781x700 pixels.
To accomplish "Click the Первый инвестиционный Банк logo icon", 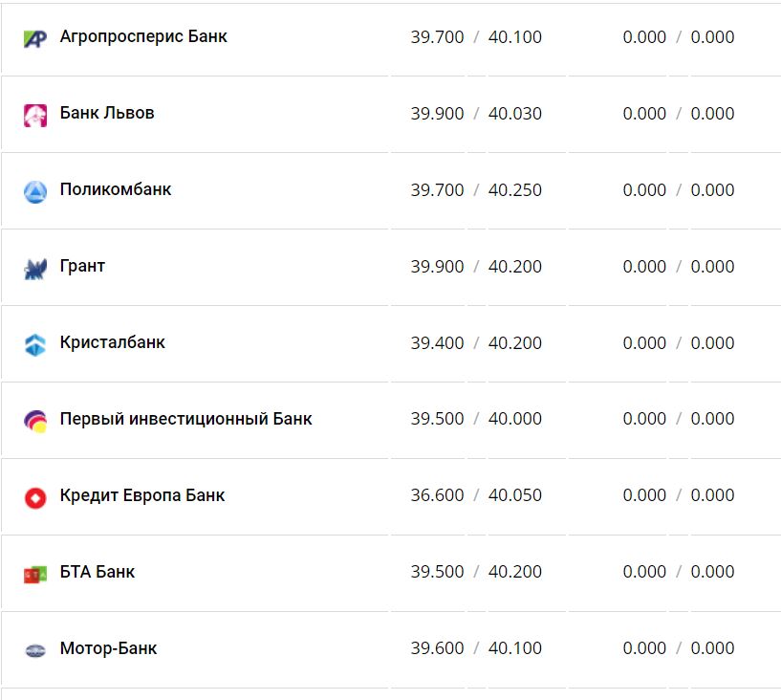I will [35, 420].
